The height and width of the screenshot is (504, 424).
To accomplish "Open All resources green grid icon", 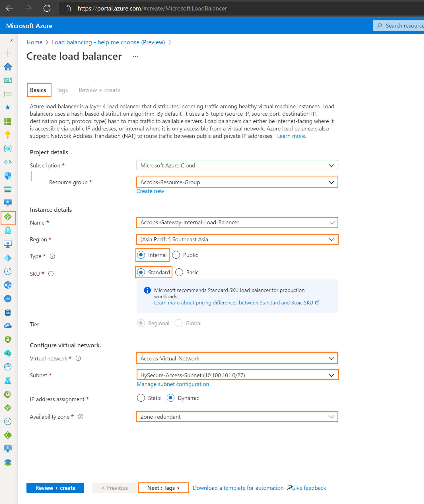I will pyautogui.click(x=8, y=121).
